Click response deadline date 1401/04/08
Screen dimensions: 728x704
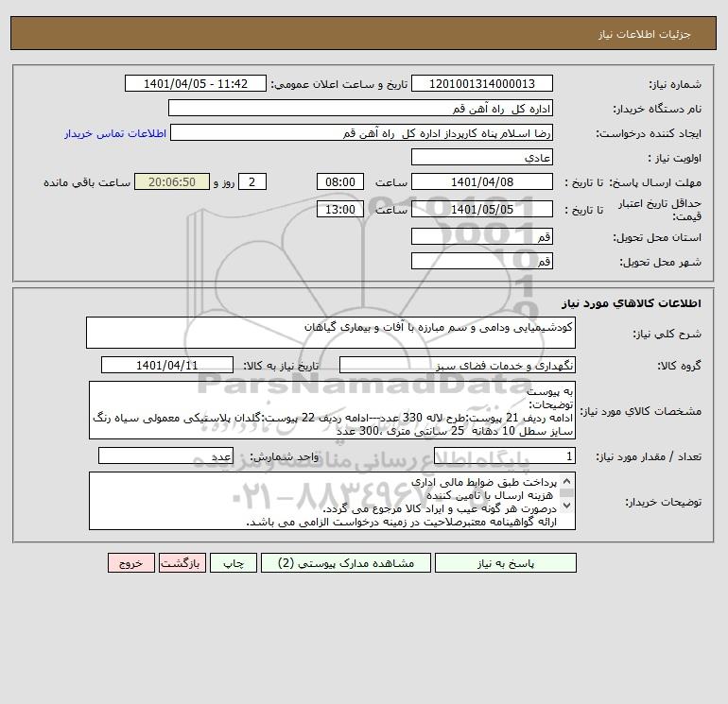[x=482, y=182]
